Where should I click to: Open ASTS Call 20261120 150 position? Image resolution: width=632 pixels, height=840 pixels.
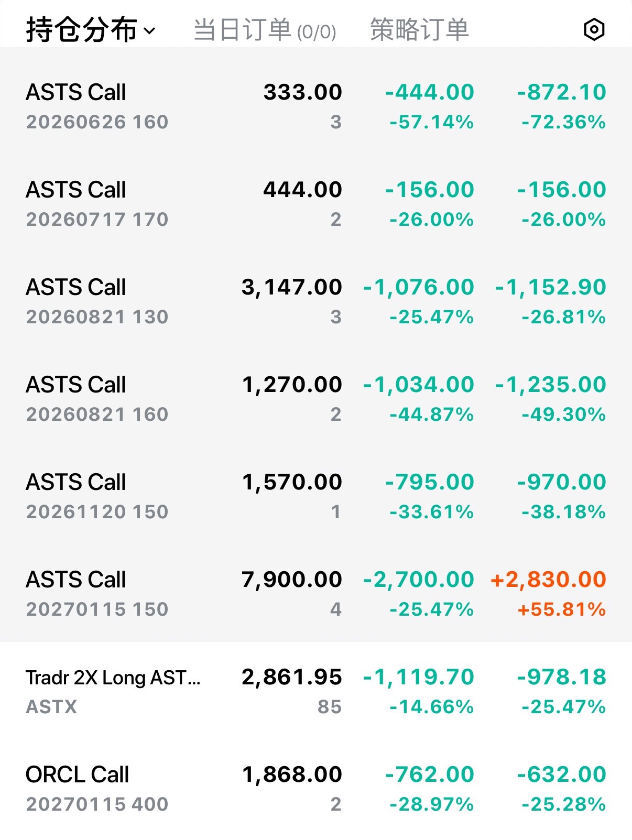pyautogui.click(x=316, y=497)
